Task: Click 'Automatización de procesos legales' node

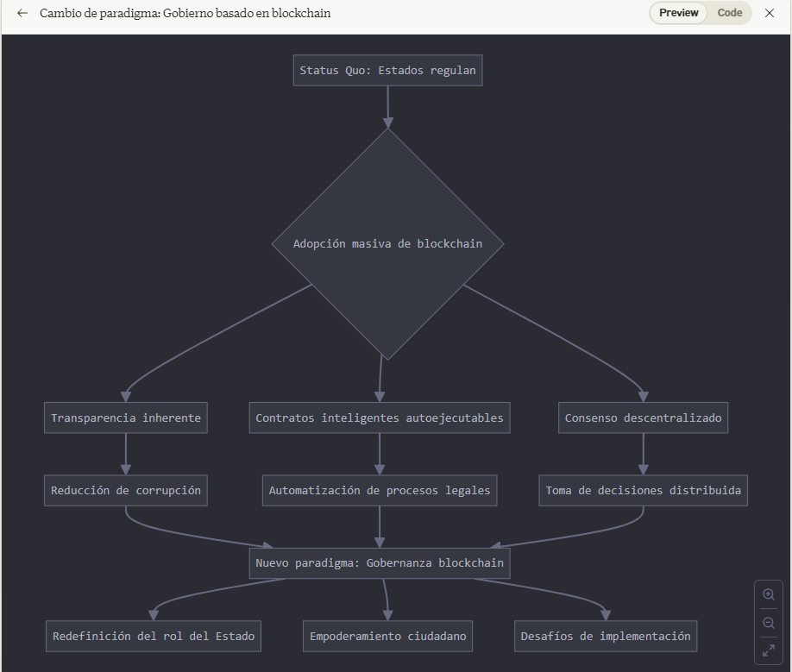Action: click(380, 490)
